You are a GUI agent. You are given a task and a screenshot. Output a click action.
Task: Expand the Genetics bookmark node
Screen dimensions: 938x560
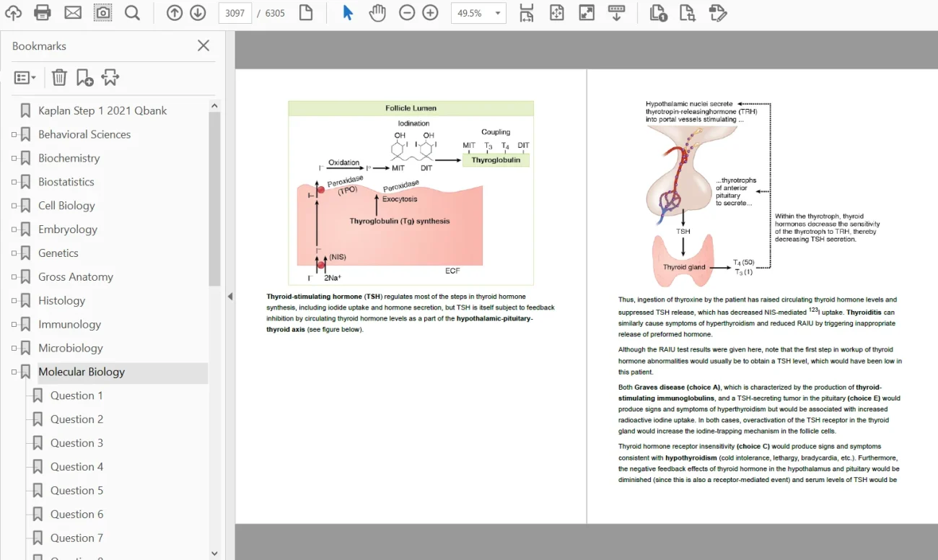point(14,253)
